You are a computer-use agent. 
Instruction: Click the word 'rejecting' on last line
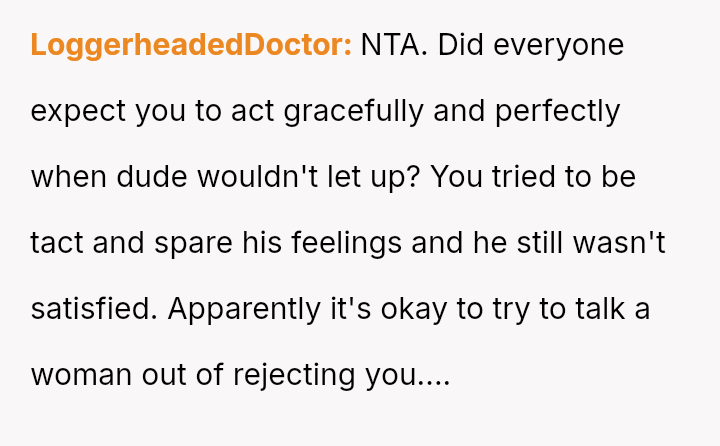coord(294,376)
